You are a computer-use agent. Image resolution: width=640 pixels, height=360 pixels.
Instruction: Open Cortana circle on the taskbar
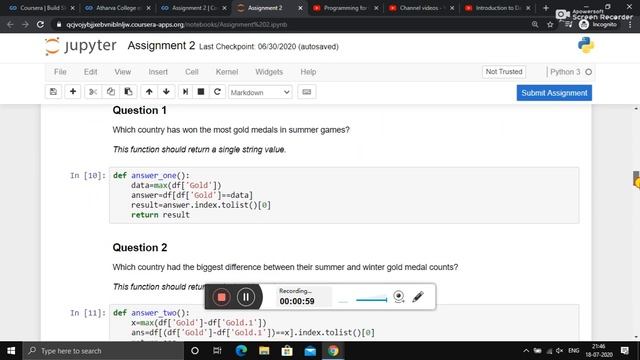195,351
